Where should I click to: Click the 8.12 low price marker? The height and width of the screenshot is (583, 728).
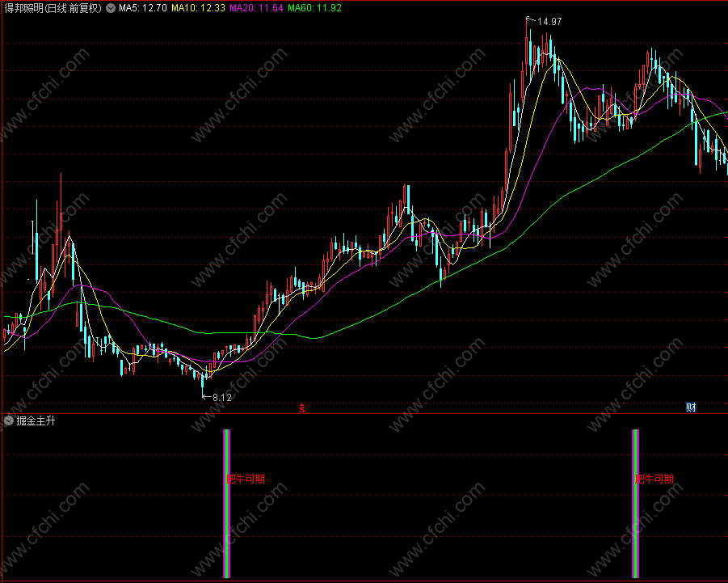pyautogui.click(x=222, y=398)
